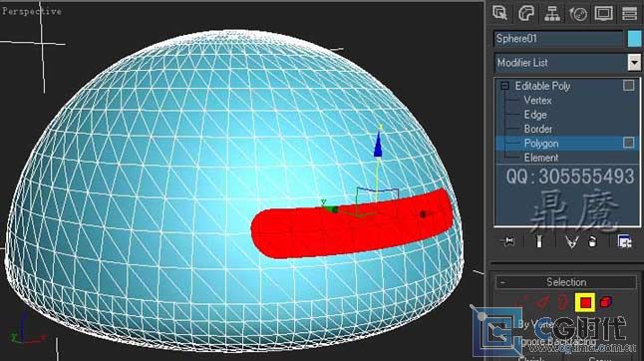Collapse the Editable Poly stack entry

(504, 86)
